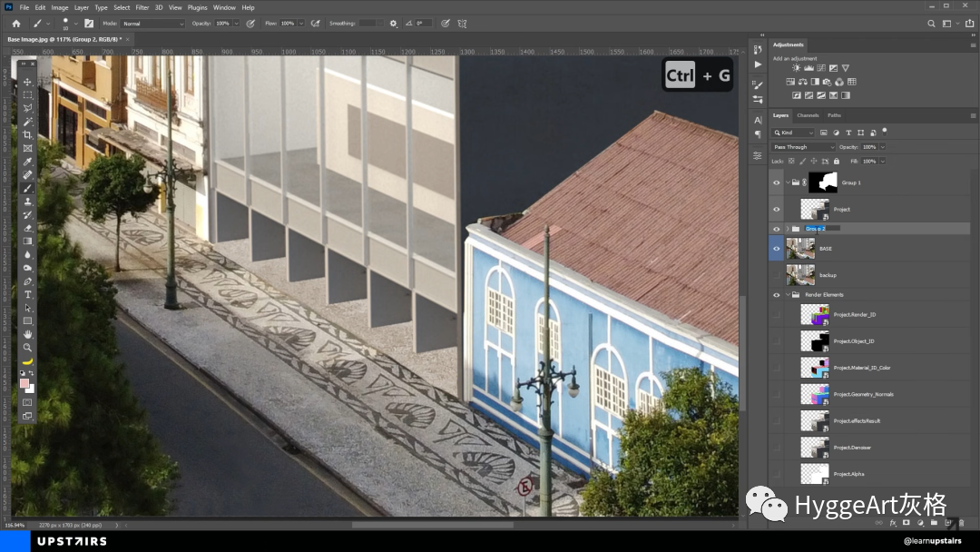Select the Horizontal Type tool
The height and width of the screenshot is (552, 980).
click(x=27, y=294)
